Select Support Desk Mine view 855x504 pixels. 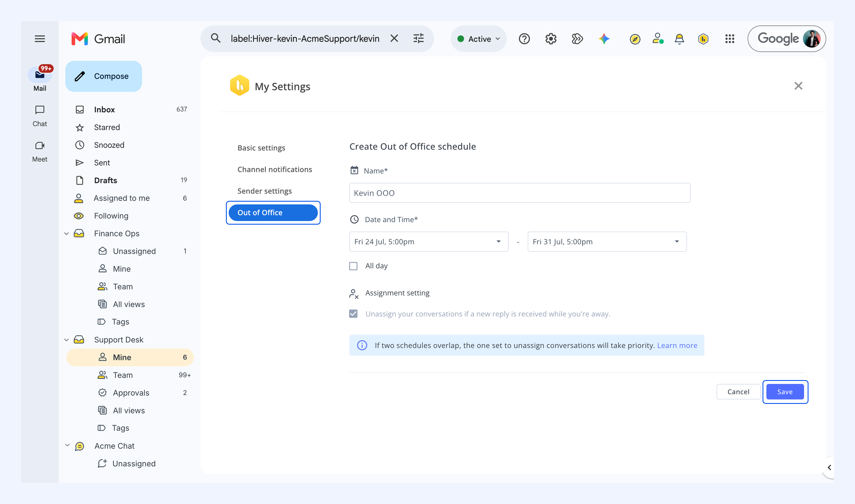130,357
